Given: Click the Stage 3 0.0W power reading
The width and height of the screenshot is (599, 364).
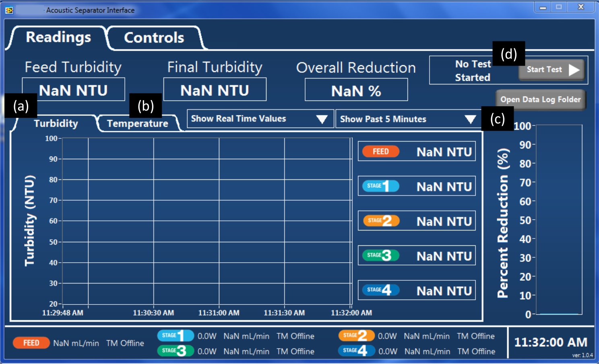Looking at the screenshot, I should pos(207,351).
